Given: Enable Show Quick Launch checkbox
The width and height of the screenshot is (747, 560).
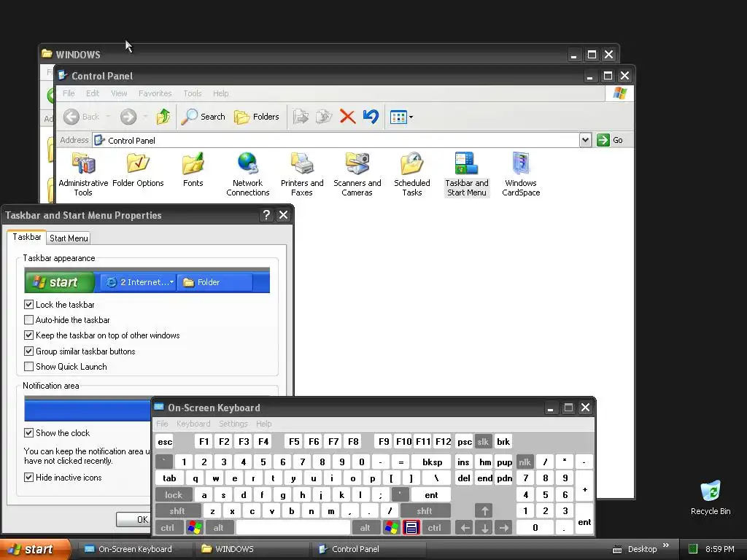Looking at the screenshot, I should click(x=28, y=367).
